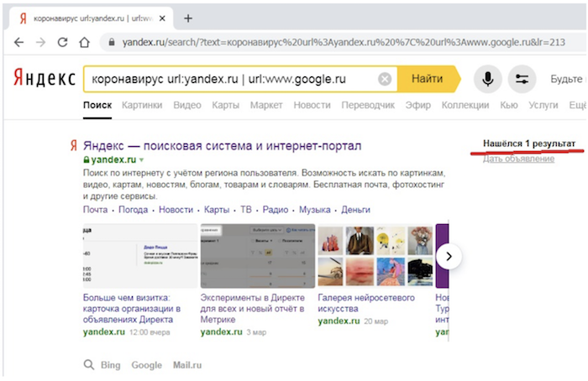The width and height of the screenshot is (588, 381).
Task: Click yandex.ru under Галерея нейросетевого искусства
Action: 339,321
